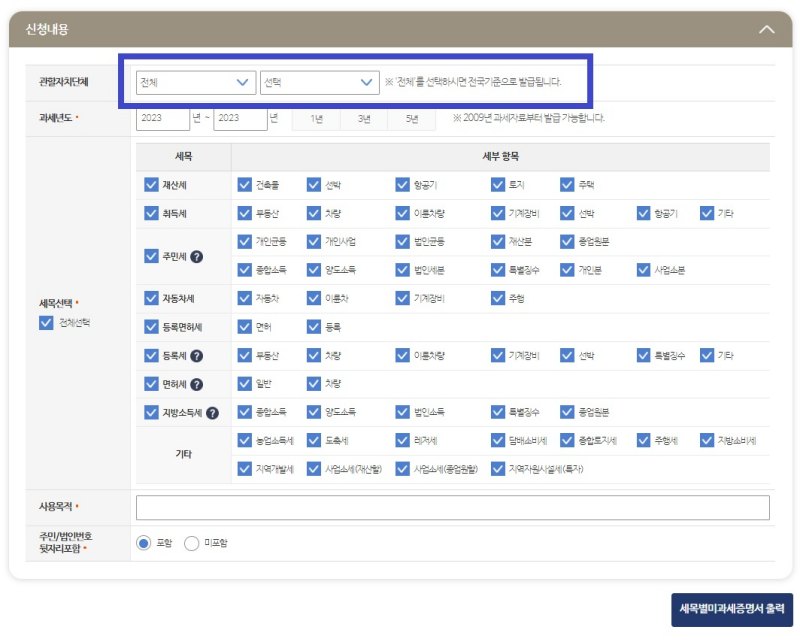Viewport: 800px width, 642px height.
Task: Toggle the 레저세 checkbox
Action: [403, 440]
